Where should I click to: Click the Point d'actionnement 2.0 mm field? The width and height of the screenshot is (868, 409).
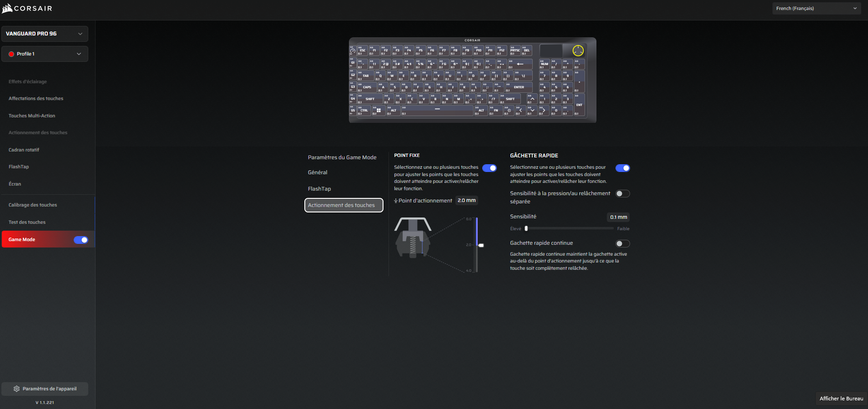point(467,201)
